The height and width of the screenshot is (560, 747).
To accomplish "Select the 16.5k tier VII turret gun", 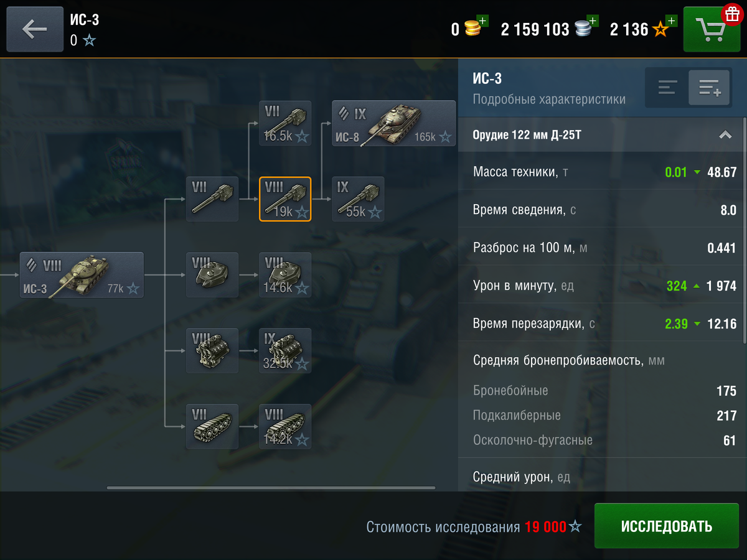I will [x=285, y=123].
